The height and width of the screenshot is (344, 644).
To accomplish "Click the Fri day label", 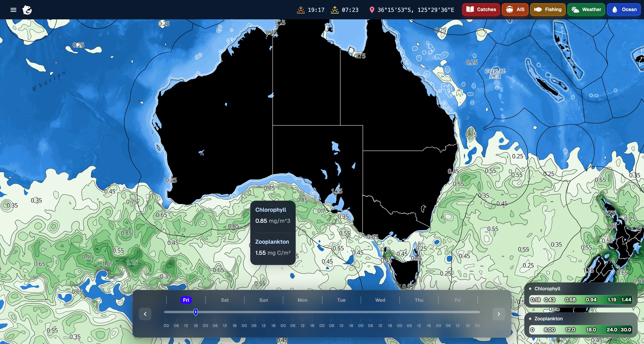I will click(186, 300).
